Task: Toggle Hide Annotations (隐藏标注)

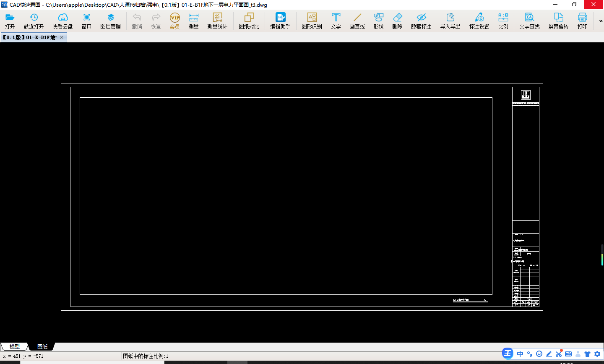Action: pos(421,21)
